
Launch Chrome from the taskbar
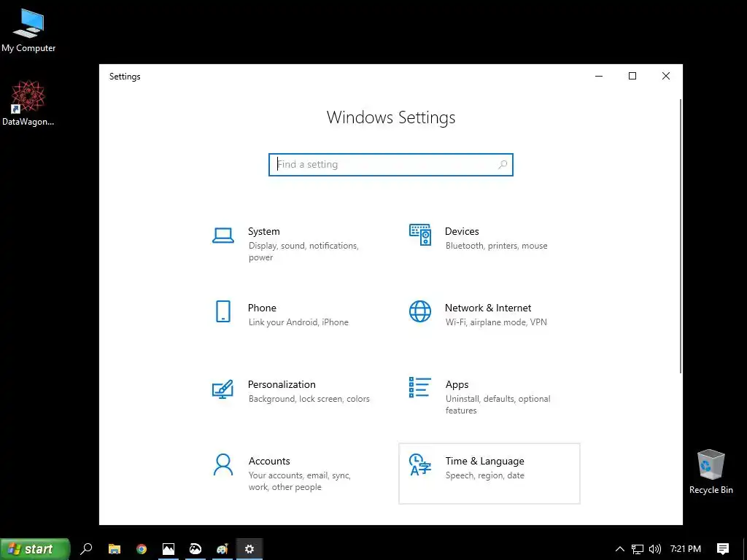142,548
